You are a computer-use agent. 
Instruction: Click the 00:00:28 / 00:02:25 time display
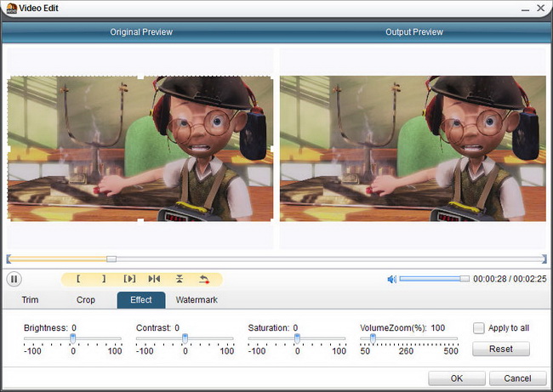pos(510,279)
